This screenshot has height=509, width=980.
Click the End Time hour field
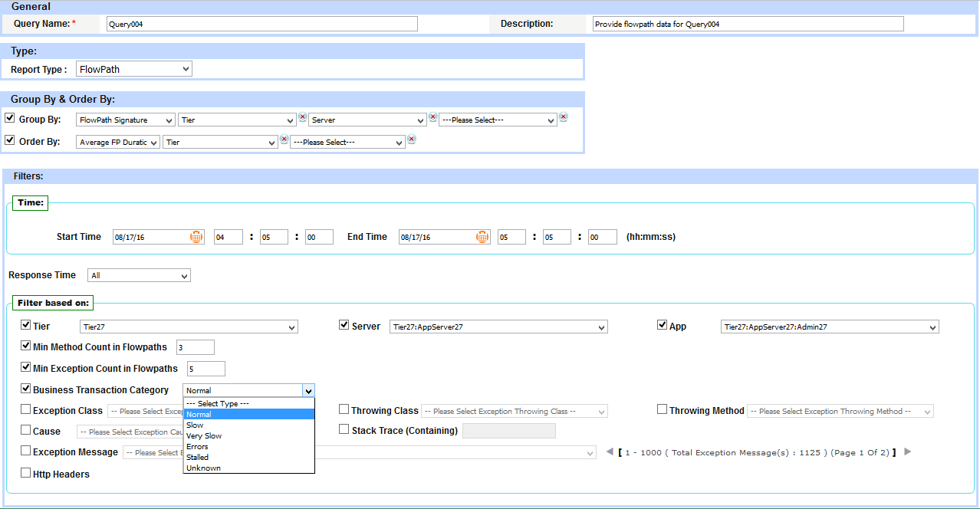511,237
